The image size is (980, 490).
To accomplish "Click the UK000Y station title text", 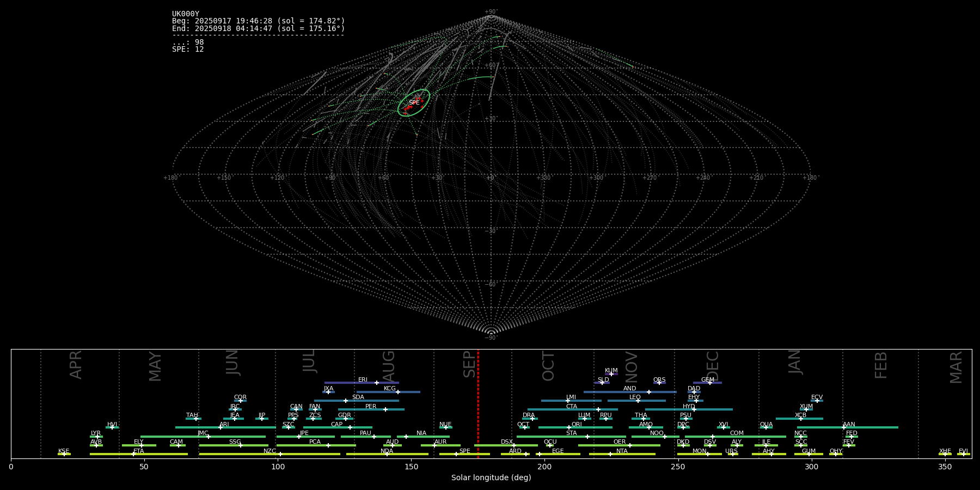I will (186, 14).
